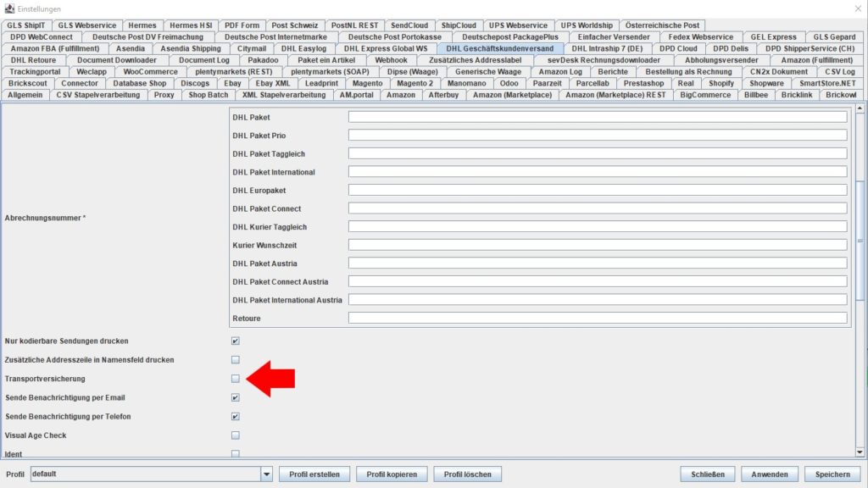868x488 pixels.
Task: Open the CSV Stapelverarbeitung tab
Action: 98,95
